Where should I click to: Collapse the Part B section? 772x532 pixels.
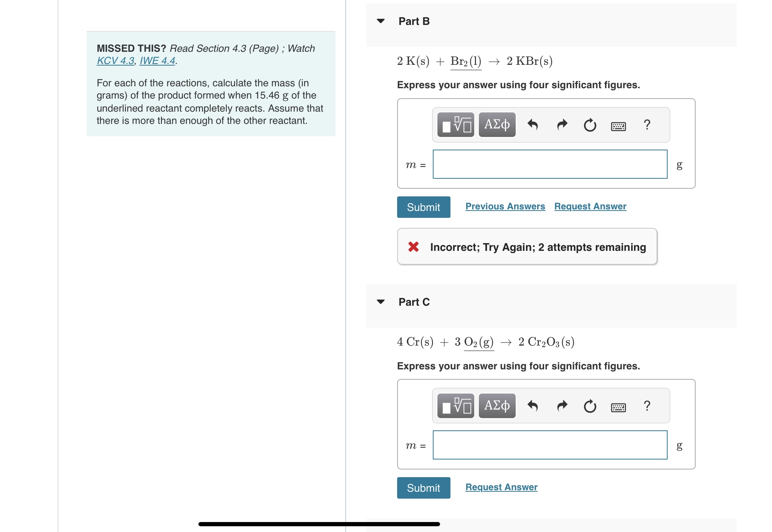tap(381, 21)
